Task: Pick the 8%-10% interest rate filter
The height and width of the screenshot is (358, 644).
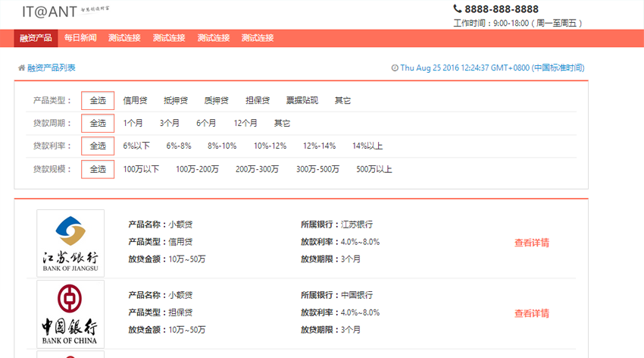Action: tap(222, 146)
